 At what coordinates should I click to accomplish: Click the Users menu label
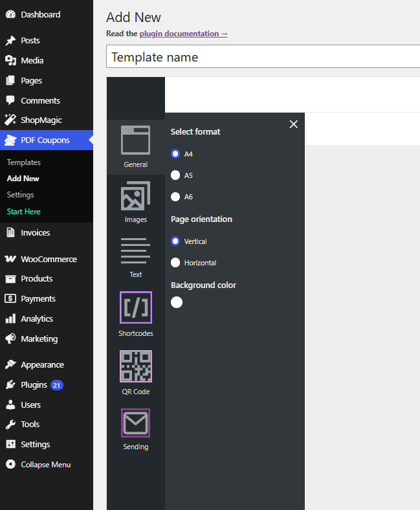click(31, 405)
